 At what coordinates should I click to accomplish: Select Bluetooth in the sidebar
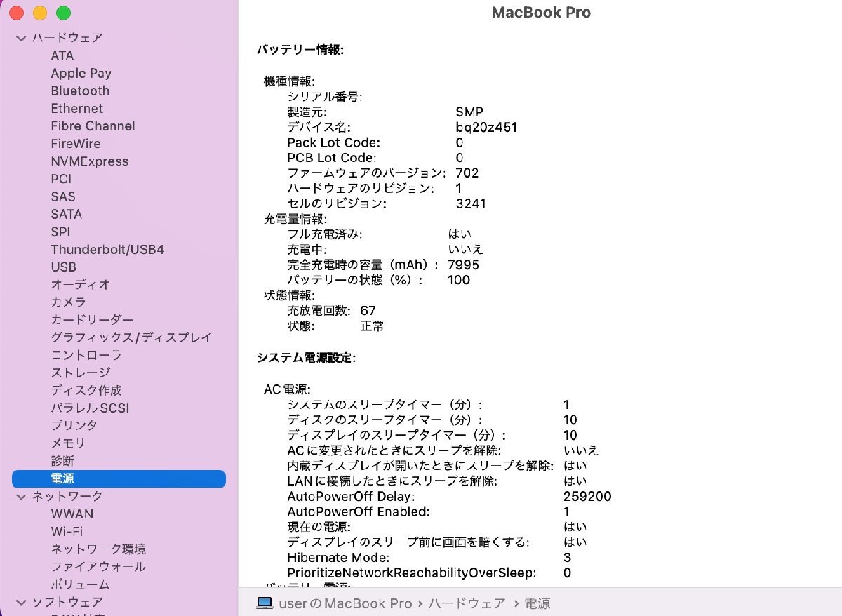click(x=79, y=91)
